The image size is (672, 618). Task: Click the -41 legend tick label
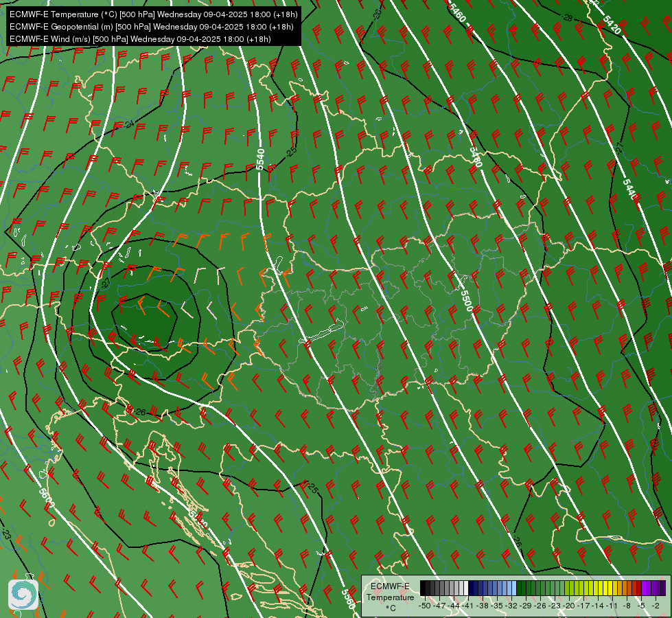click(468, 606)
